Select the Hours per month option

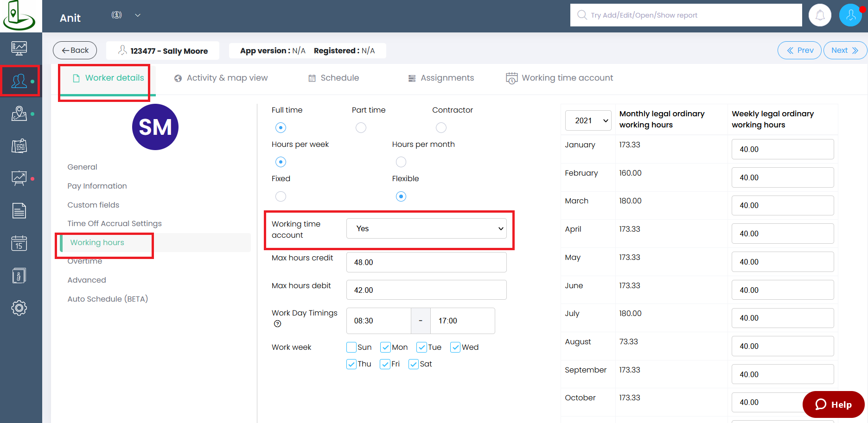point(401,162)
